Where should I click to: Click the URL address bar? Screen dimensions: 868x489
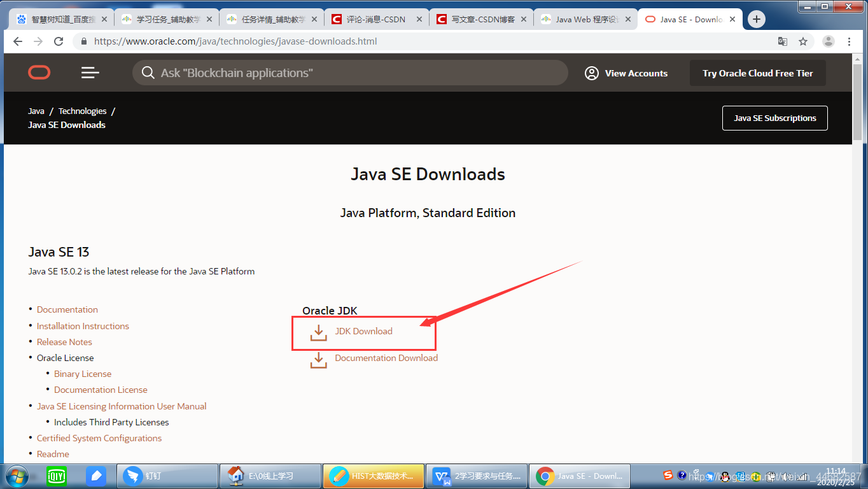pos(420,41)
